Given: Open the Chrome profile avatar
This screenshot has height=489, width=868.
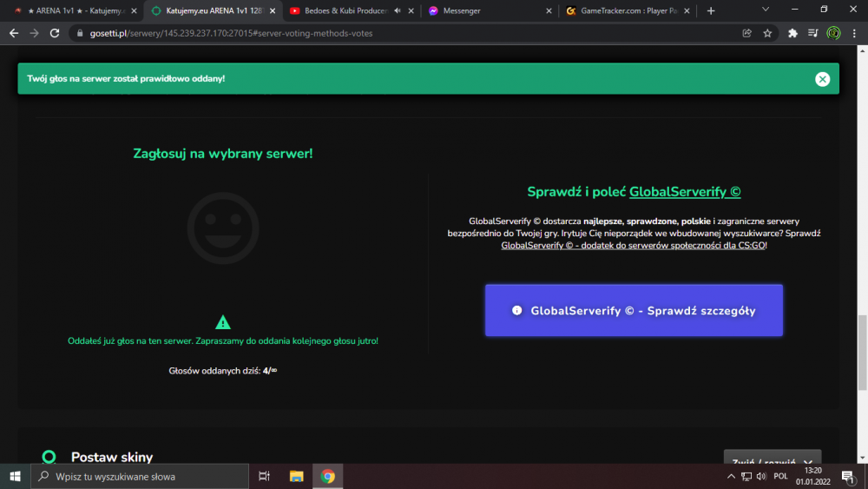Looking at the screenshot, I should click(x=833, y=33).
